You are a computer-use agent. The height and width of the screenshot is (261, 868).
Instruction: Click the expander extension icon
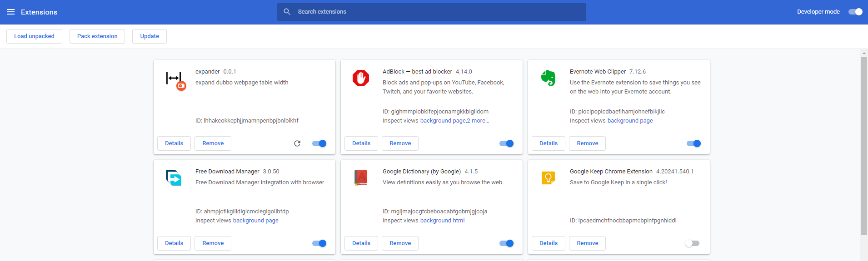click(175, 80)
